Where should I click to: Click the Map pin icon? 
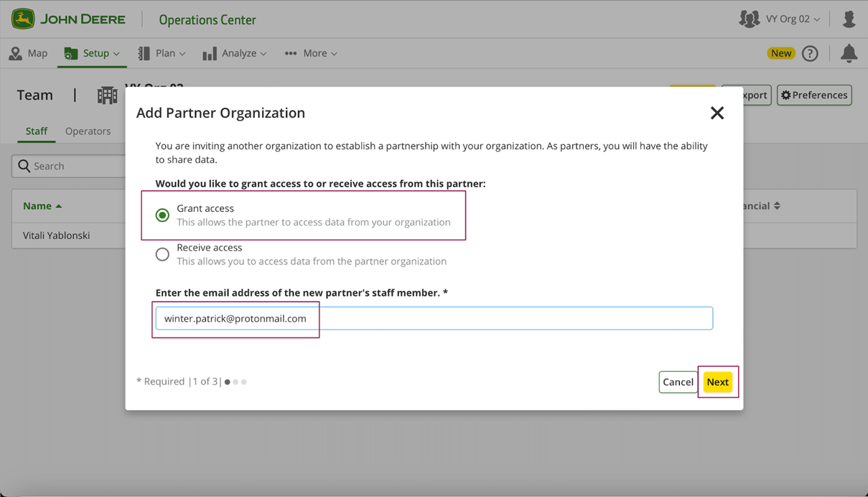click(15, 53)
